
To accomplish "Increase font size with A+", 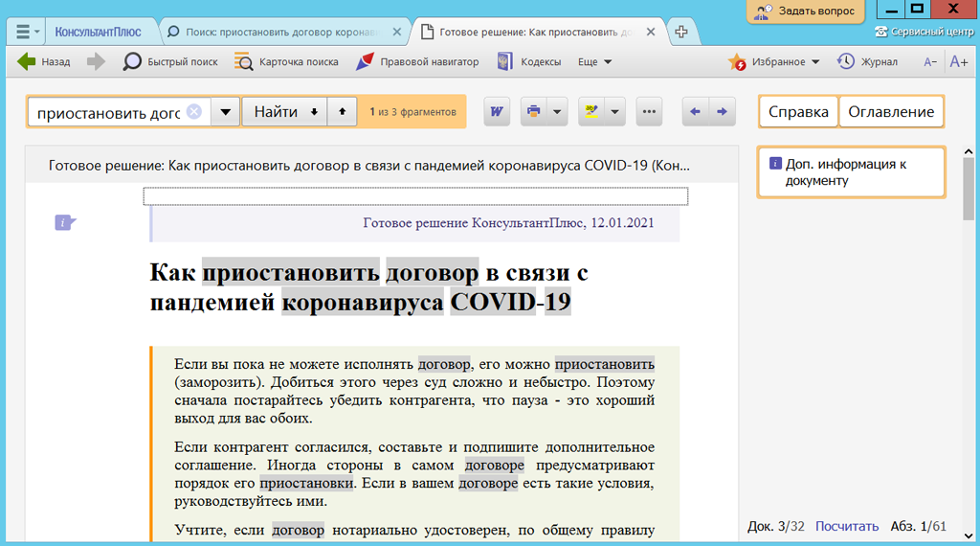I will pos(959,62).
